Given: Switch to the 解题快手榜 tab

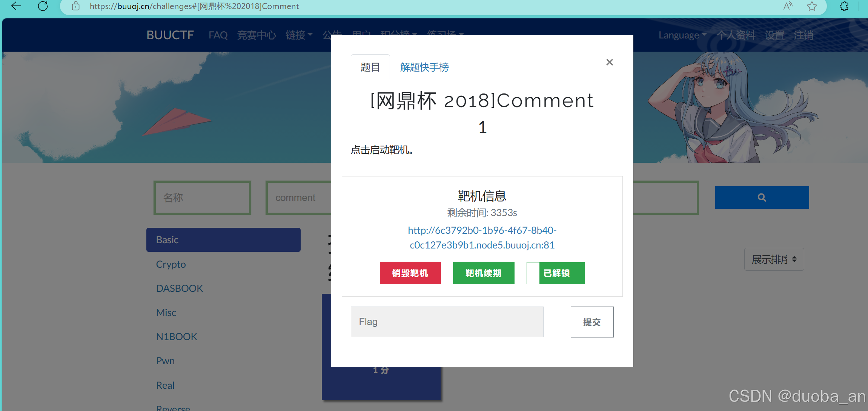Looking at the screenshot, I should coord(424,67).
